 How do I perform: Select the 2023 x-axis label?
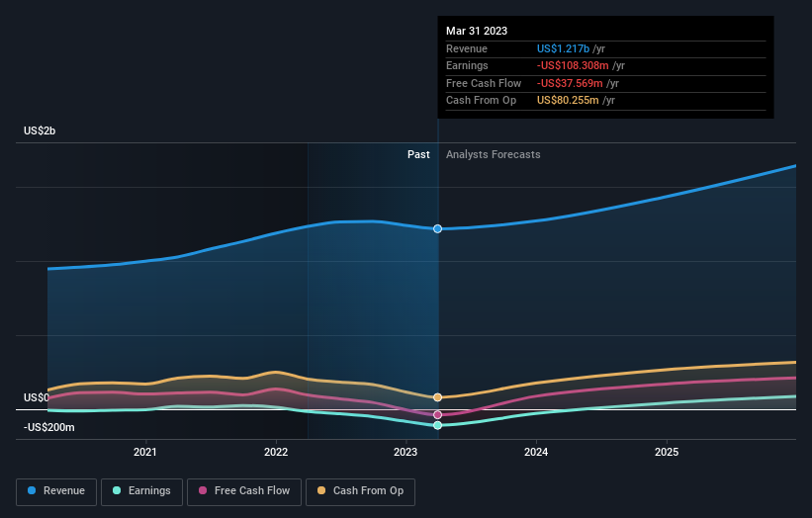click(406, 453)
